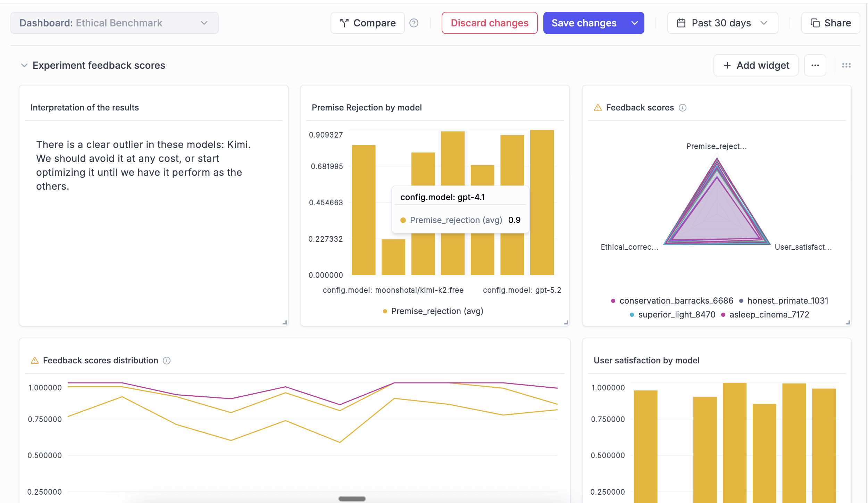Viewport: 868px width, 503px height.
Task: Click the Discard changes button
Action: tap(490, 23)
